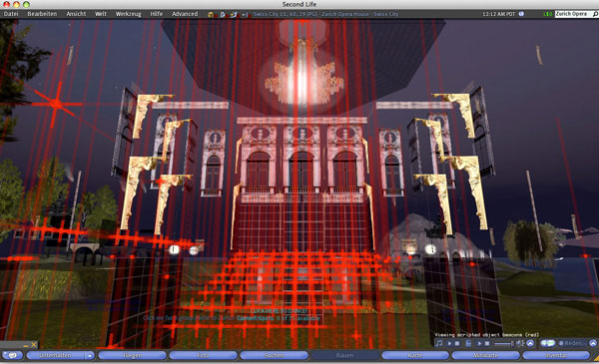Open the Welt menu
This screenshot has width=599, height=364.
(x=101, y=14)
